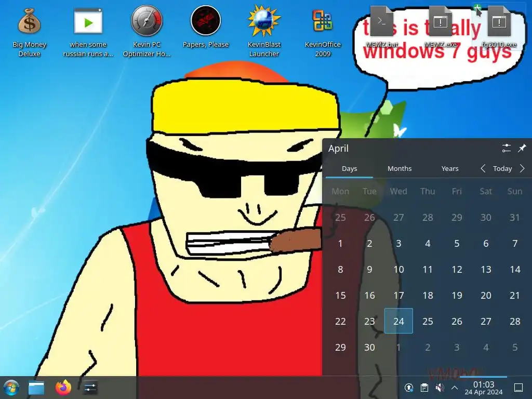Click the Today button
This screenshot has height=399, width=532.
click(x=502, y=169)
